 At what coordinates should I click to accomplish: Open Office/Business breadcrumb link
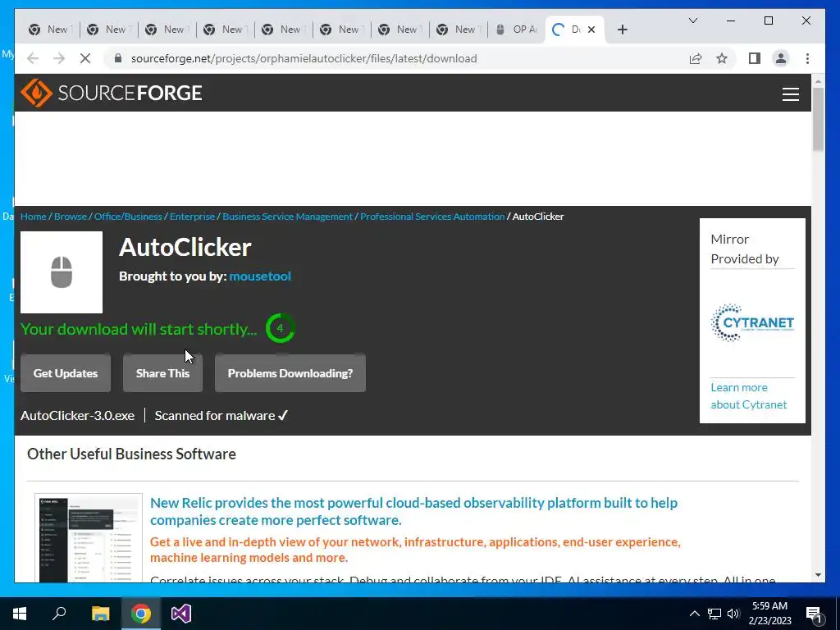128,217
